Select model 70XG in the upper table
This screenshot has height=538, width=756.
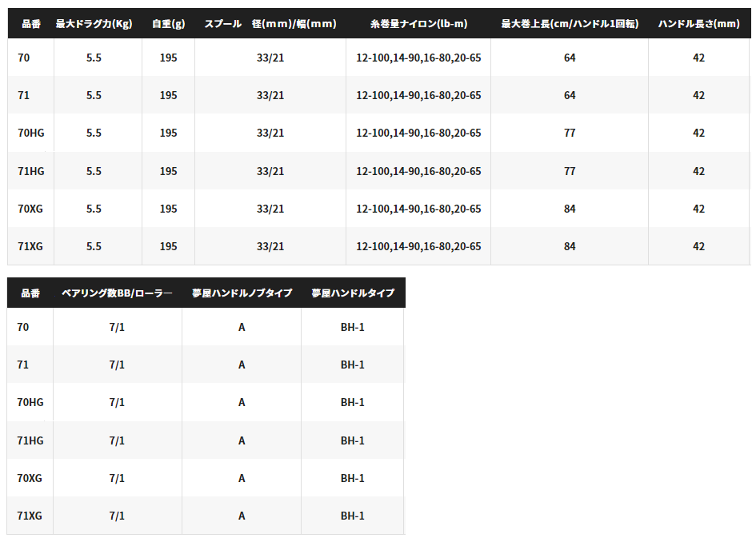coord(30,209)
